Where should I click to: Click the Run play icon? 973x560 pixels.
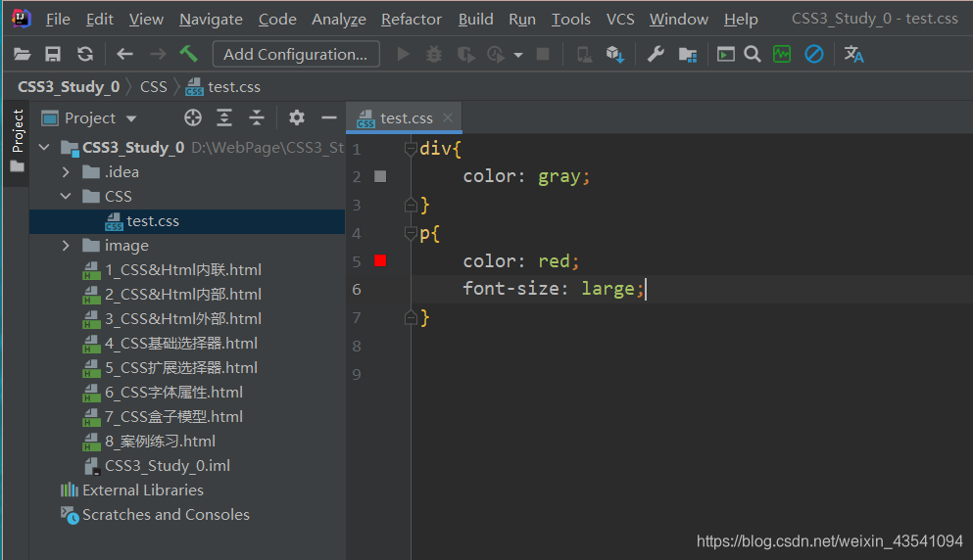[x=404, y=55]
